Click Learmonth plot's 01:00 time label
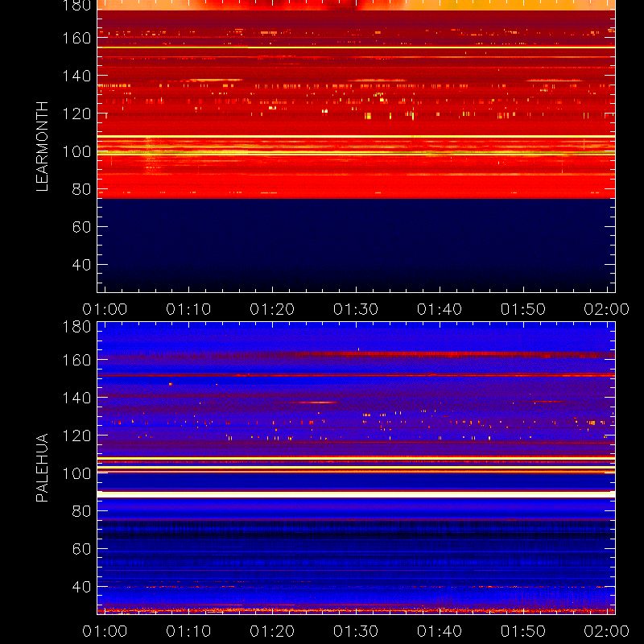Image resolution: width=644 pixels, height=644 pixels. coord(105,309)
